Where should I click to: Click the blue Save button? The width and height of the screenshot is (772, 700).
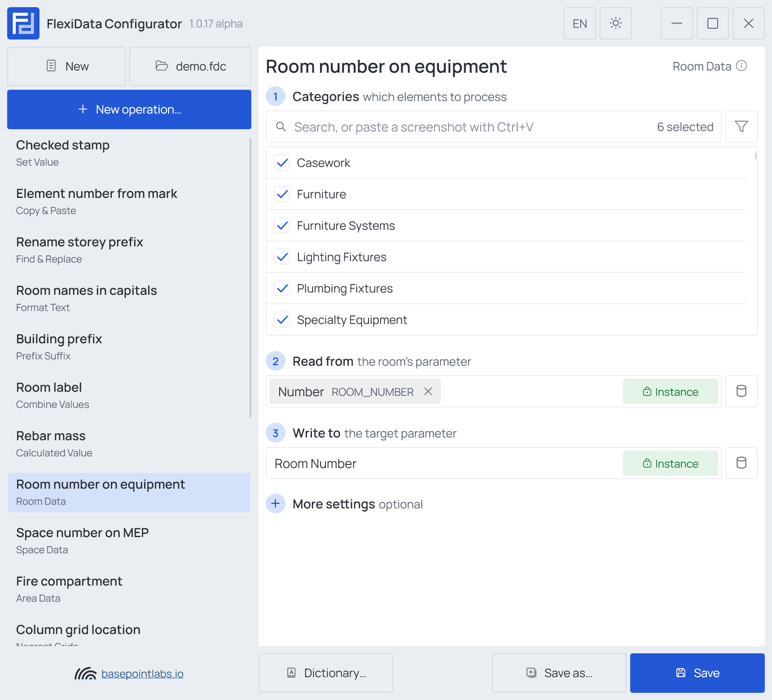(697, 673)
